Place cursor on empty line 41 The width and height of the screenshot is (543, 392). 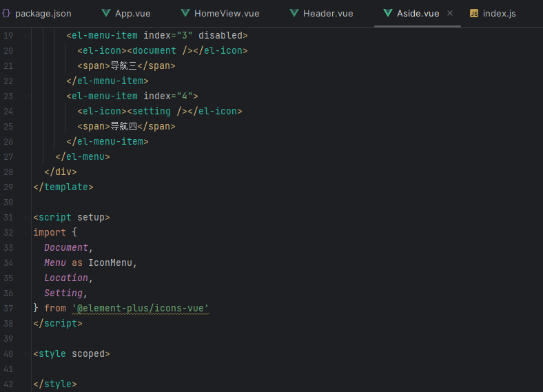tap(138, 369)
